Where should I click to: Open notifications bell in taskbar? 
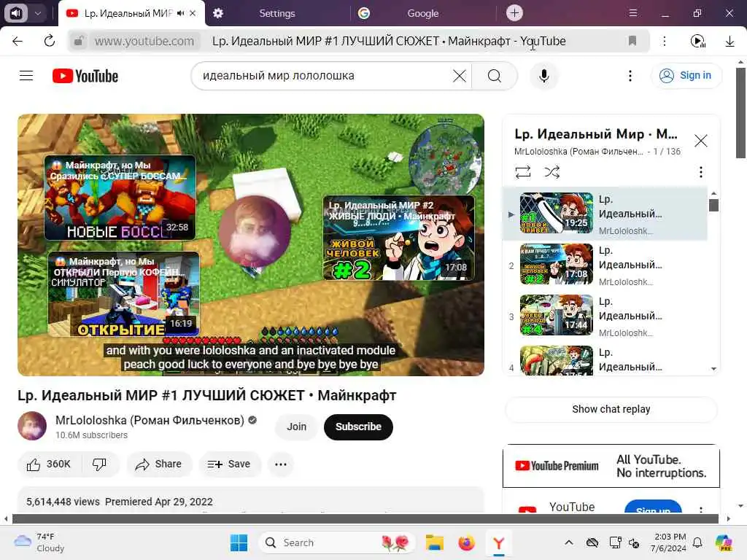click(x=697, y=542)
